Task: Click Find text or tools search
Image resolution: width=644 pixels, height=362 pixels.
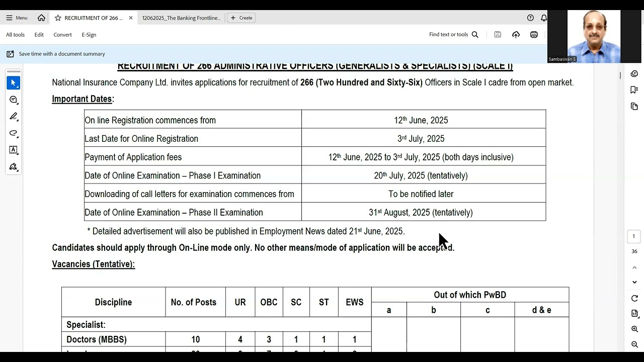Action: pyautogui.click(x=454, y=35)
